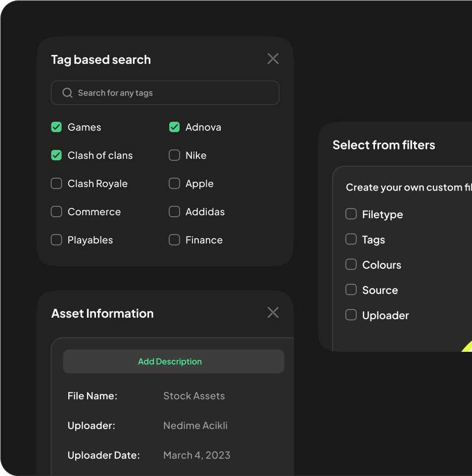Uncheck the Games tag checkbox
The width and height of the screenshot is (472, 476).
(x=56, y=127)
